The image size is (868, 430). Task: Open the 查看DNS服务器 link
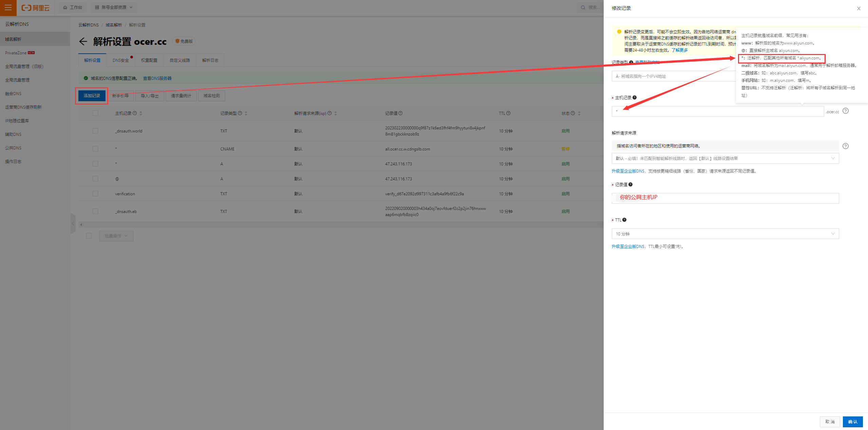pos(157,78)
